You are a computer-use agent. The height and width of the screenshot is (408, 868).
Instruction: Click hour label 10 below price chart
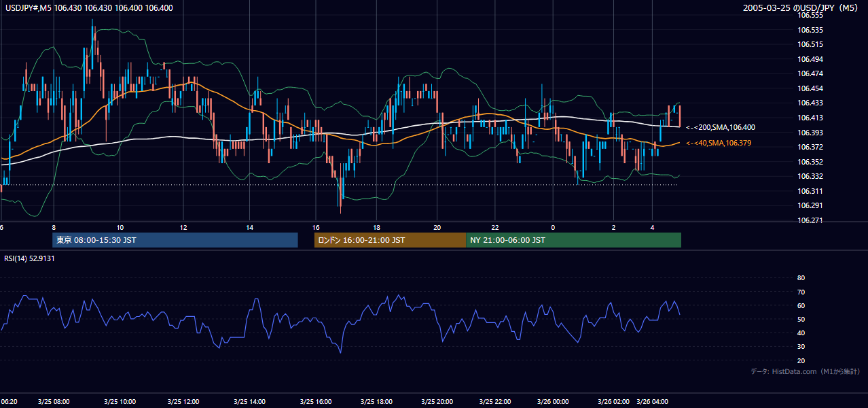pos(120,227)
